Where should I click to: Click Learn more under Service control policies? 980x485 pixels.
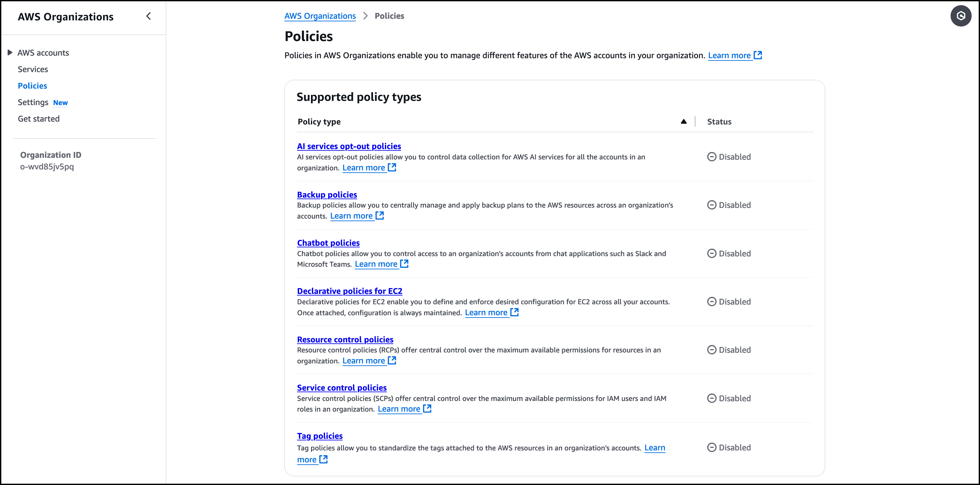click(x=399, y=409)
